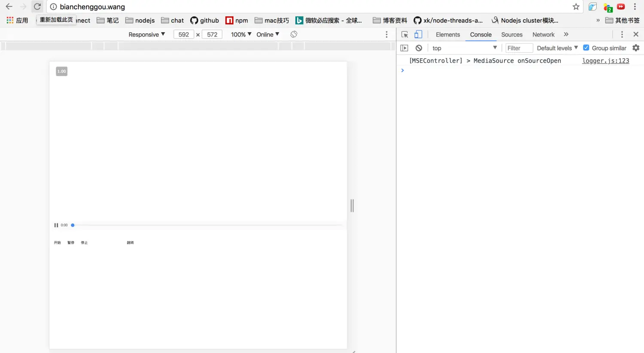This screenshot has width=644, height=353.
Task: Clear the console output
Action: (x=419, y=48)
